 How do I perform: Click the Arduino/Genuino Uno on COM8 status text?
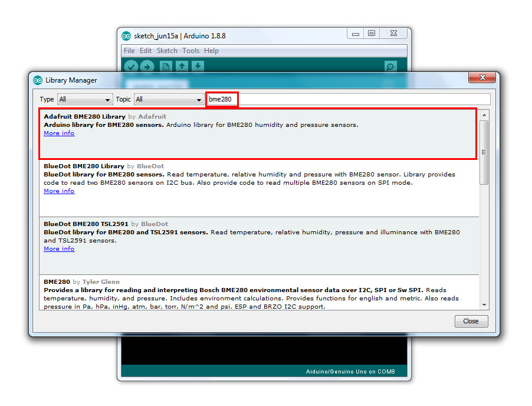[x=350, y=372]
